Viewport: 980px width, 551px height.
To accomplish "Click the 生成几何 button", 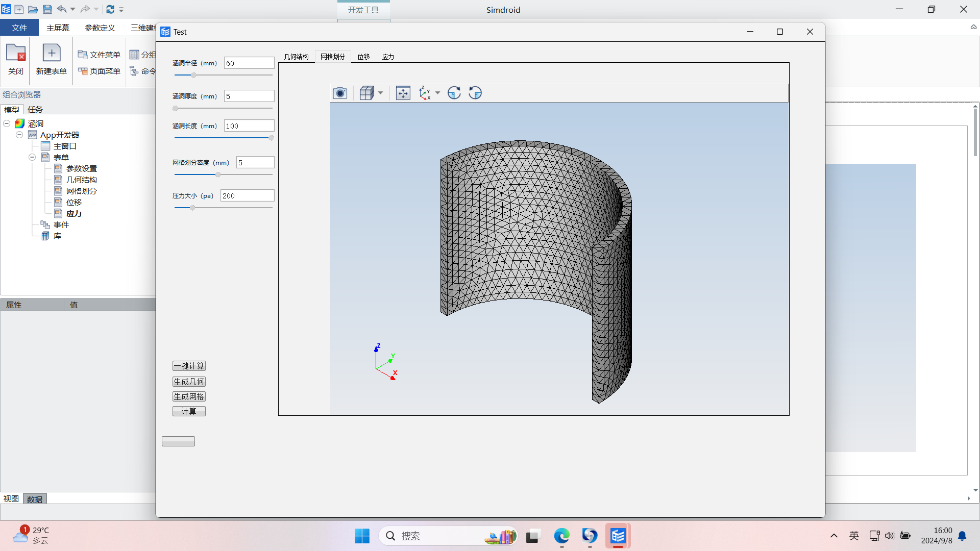I will (x=189, y=382).
